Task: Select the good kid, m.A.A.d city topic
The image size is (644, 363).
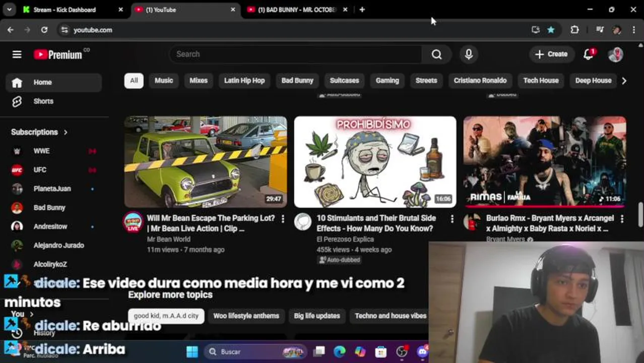Action: point(166,316)
